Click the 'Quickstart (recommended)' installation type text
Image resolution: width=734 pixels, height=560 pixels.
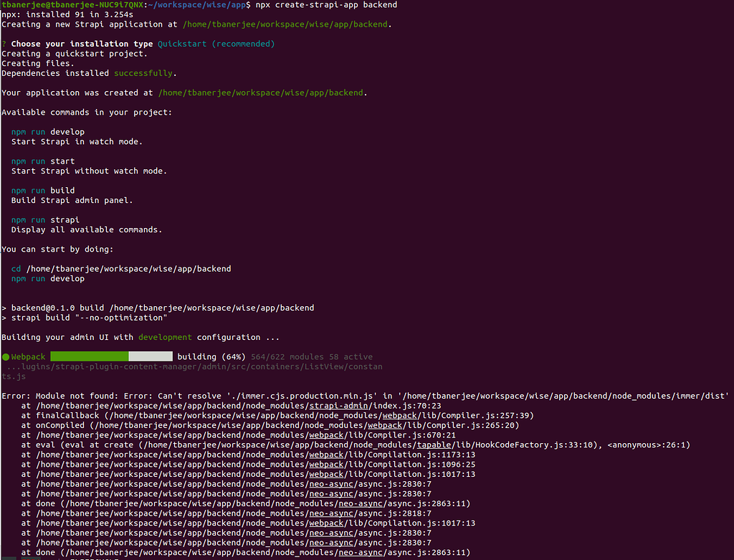coord(216,44)
